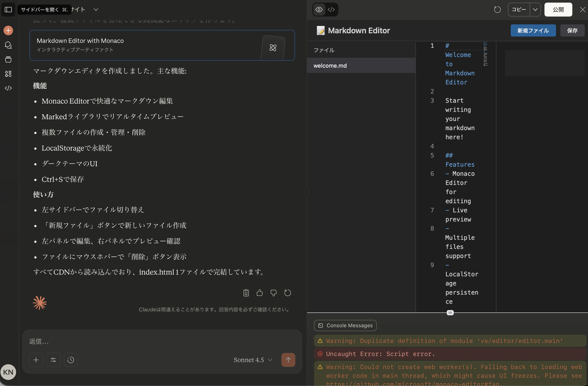The width and height of the screenshot is (588, 386).
Task: Open the sidebar toggle icon
Action: [x=8, y=9]
